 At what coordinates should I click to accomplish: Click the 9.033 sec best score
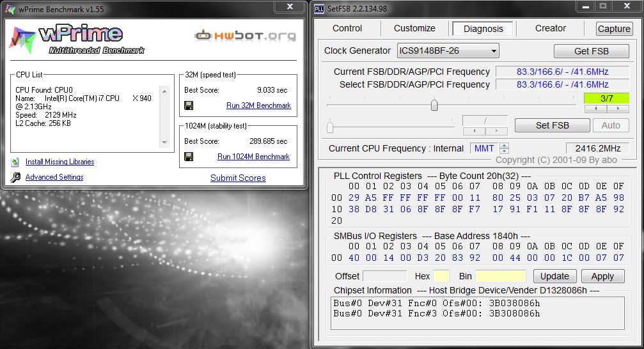272,90
